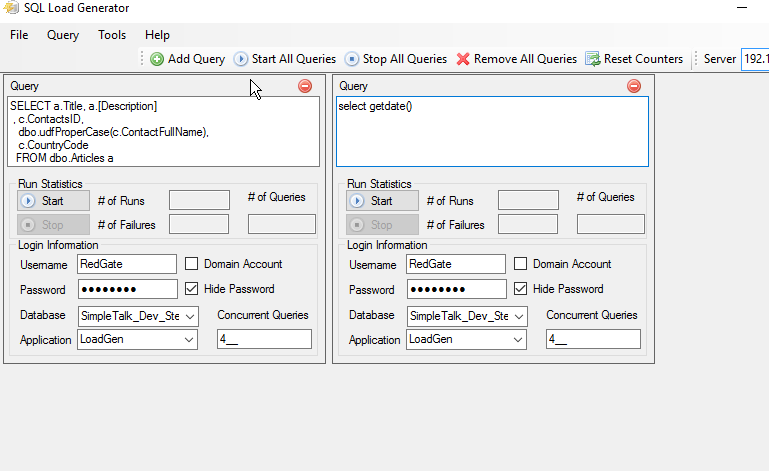Image resolution: width=769 pixels, height=471 pixels.
Task: Expand Database dropdown in first query panel
Action: click(190, 316)
